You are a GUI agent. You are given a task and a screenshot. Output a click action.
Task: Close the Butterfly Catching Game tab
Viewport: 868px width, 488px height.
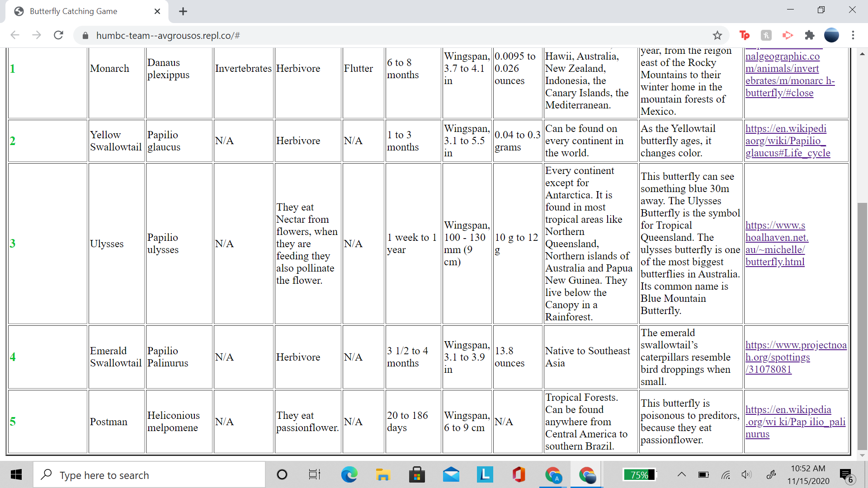(x=157, y=11)
